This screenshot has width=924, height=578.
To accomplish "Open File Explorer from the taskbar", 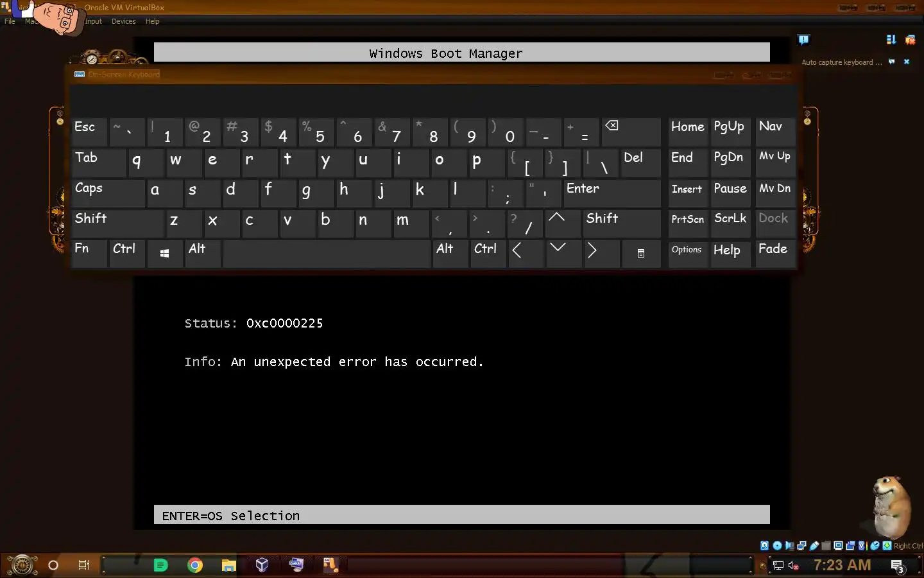I will [228, 565].
